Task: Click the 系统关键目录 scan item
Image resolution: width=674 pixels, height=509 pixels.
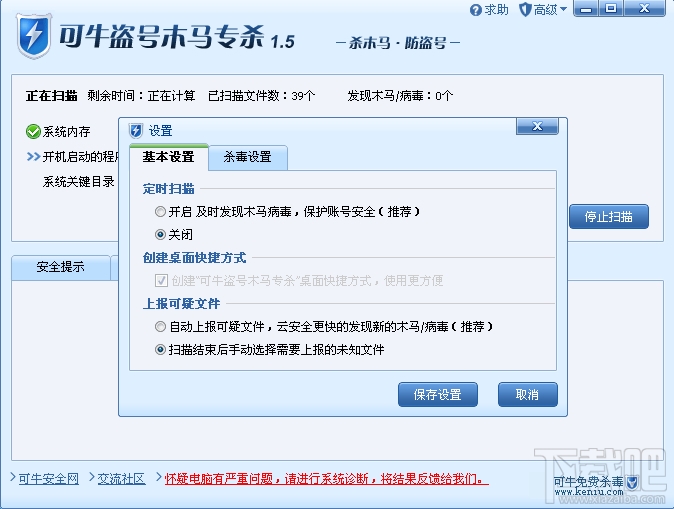Action: click(79, 182)
